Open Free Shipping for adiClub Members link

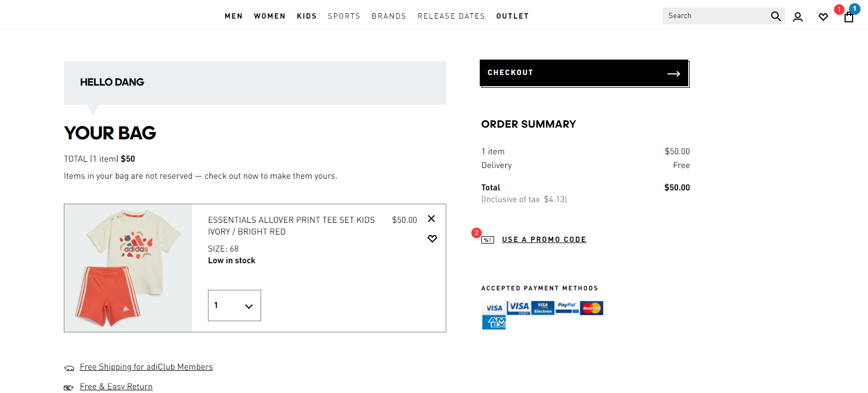[x=146, y=367]
